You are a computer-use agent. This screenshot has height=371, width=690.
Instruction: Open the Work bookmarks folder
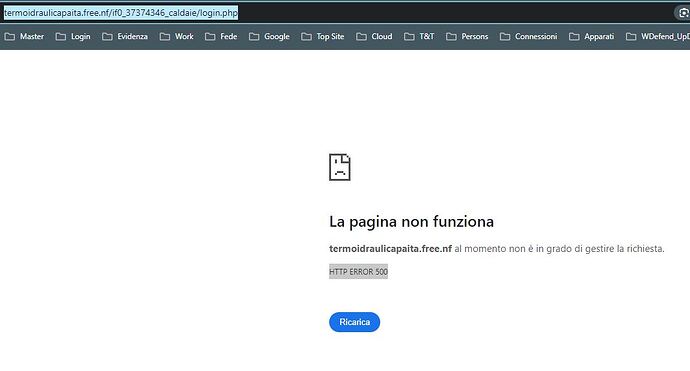tap(176, 37)
